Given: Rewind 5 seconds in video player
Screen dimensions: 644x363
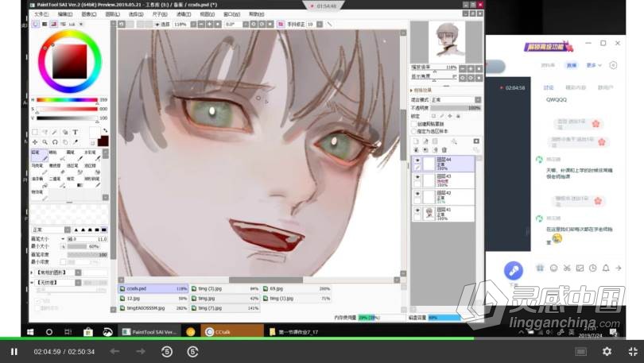Looking at the screenshot, I should click(167, 352).
